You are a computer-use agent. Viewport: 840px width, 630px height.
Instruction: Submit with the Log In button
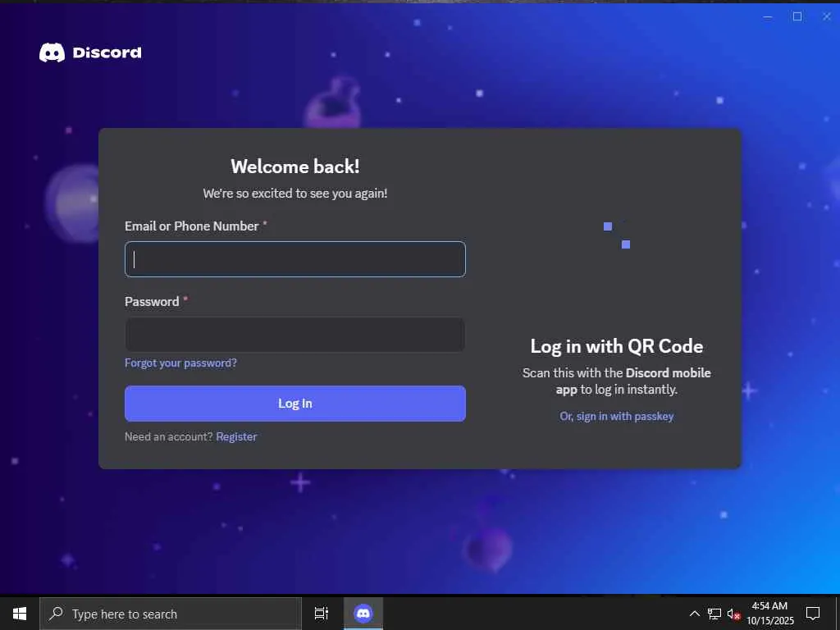click(x=295, y=404)
